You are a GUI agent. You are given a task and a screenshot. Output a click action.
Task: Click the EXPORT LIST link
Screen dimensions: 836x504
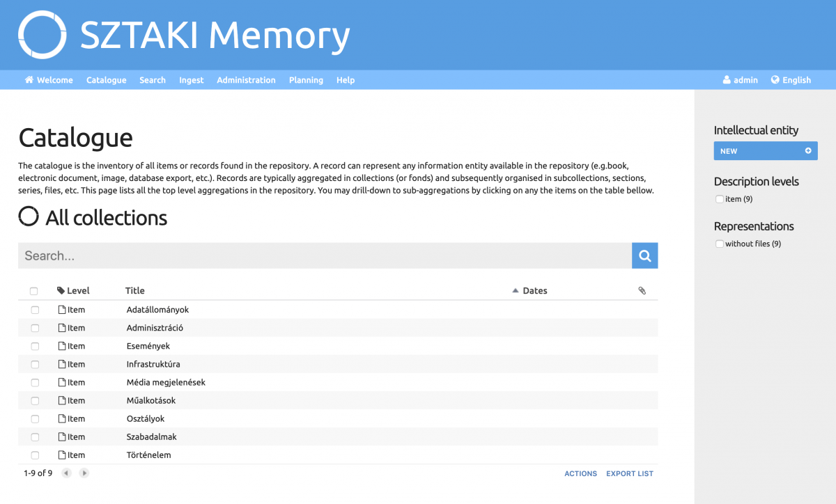click(630, 473)
